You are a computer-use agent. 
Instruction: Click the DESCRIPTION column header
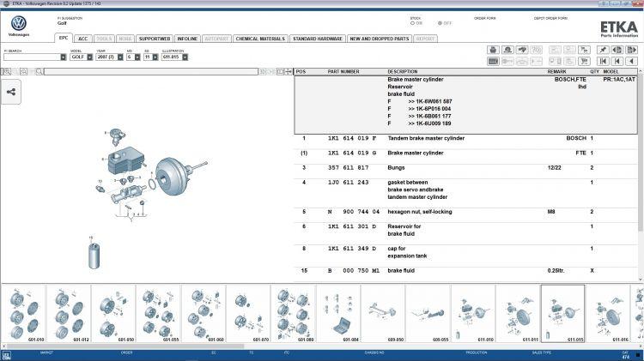click(x=403, y=71)
